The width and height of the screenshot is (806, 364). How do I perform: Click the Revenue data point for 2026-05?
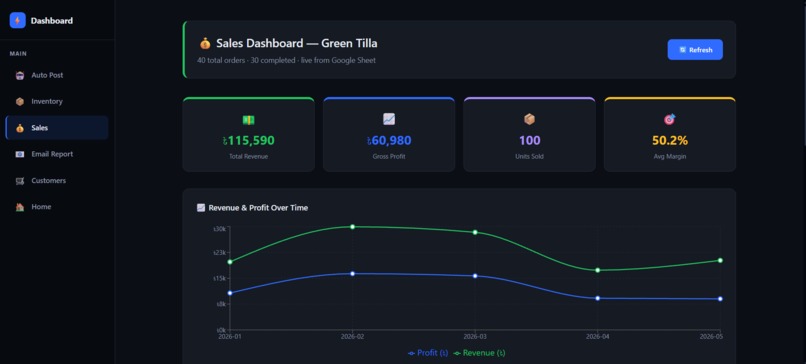(720, 261)
